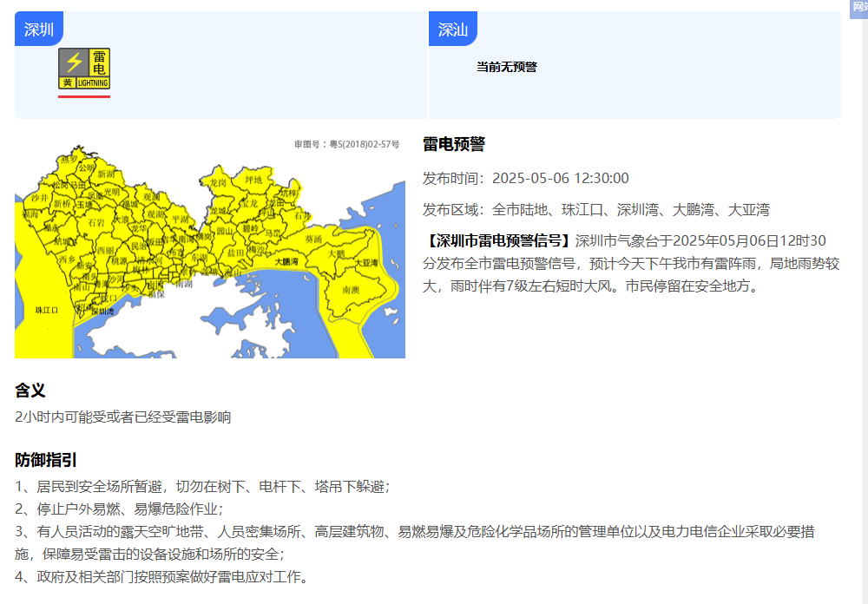This screenshot has width=868, height=604.
Task: Select the 公明 district on the map
Action: pos(86,167)
